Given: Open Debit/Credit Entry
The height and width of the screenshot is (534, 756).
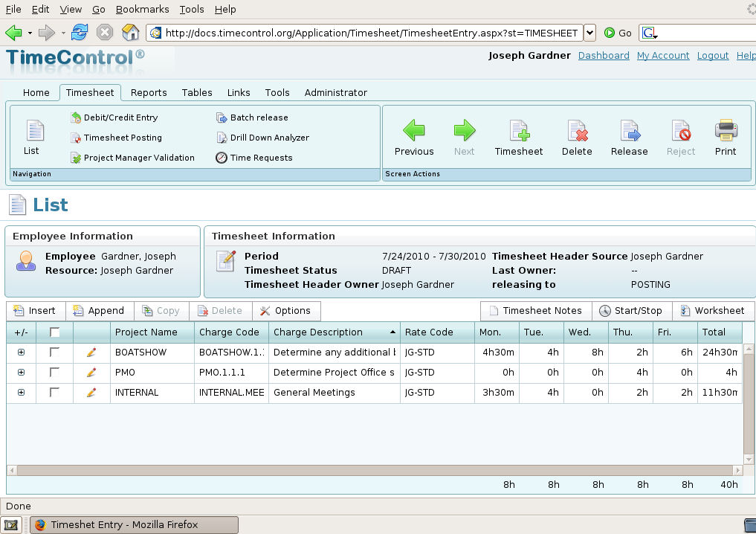Looking at the screenshot, I should click(x=114, y=118).
